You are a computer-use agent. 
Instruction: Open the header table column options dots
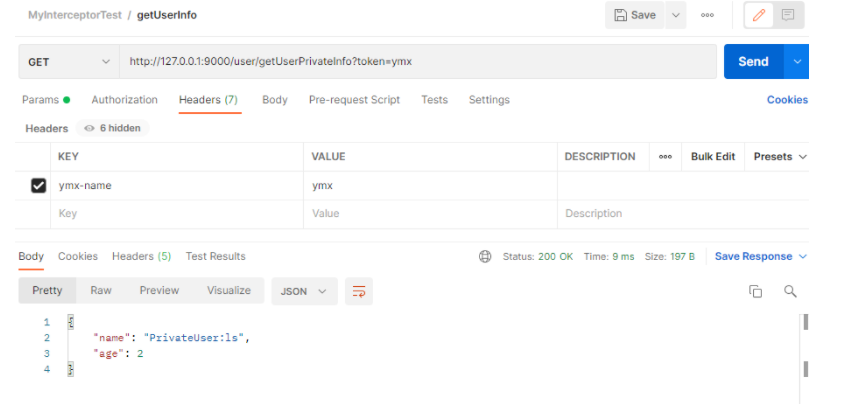[665, 157]
